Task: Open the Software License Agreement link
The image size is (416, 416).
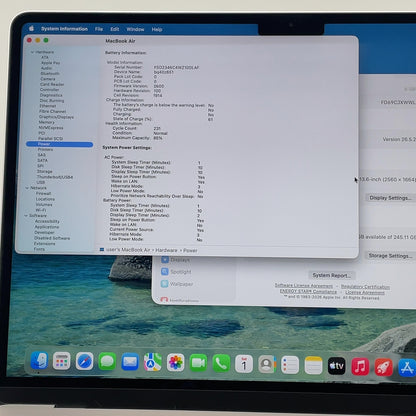Action: point(304,286)
